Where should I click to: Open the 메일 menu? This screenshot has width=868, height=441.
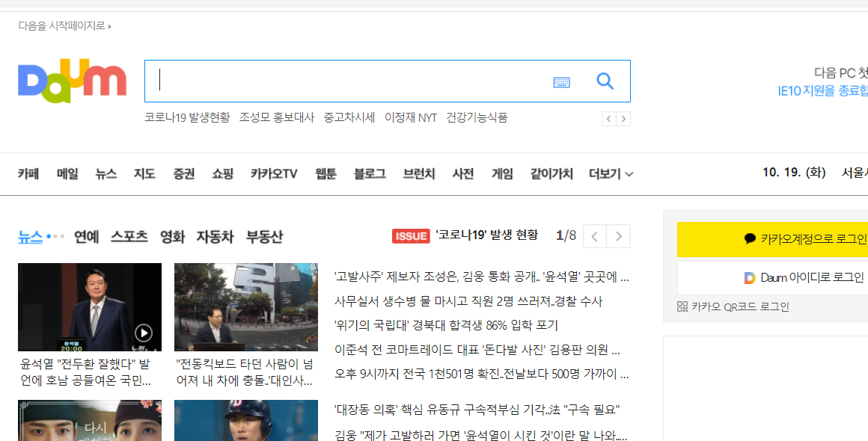point(67,173)
